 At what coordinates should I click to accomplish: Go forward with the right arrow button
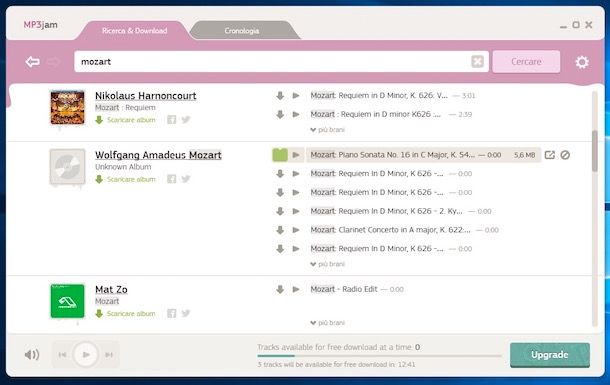(x=54, y=61)
